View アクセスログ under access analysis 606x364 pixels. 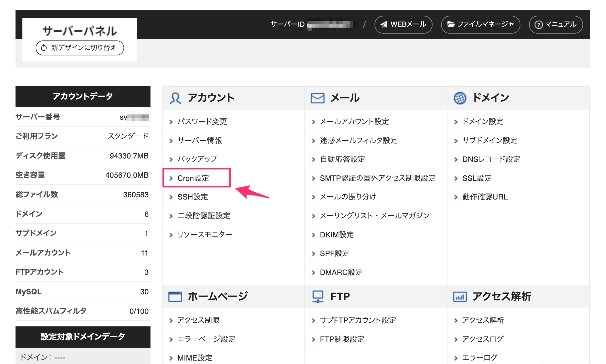click(x=483, y=339)
